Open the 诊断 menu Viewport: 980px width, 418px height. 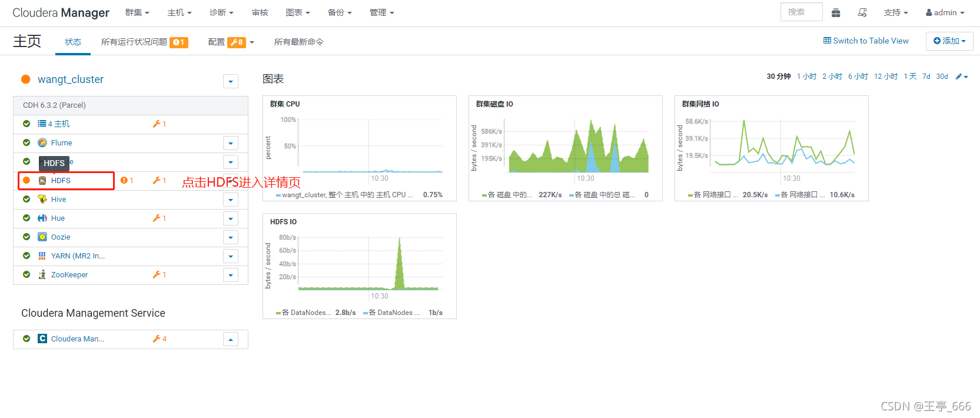pyautogui.click(x=221, y=12)
